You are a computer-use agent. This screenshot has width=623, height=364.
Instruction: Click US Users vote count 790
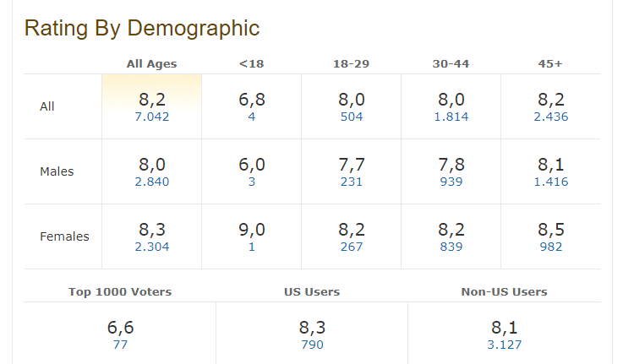(312, 345)
